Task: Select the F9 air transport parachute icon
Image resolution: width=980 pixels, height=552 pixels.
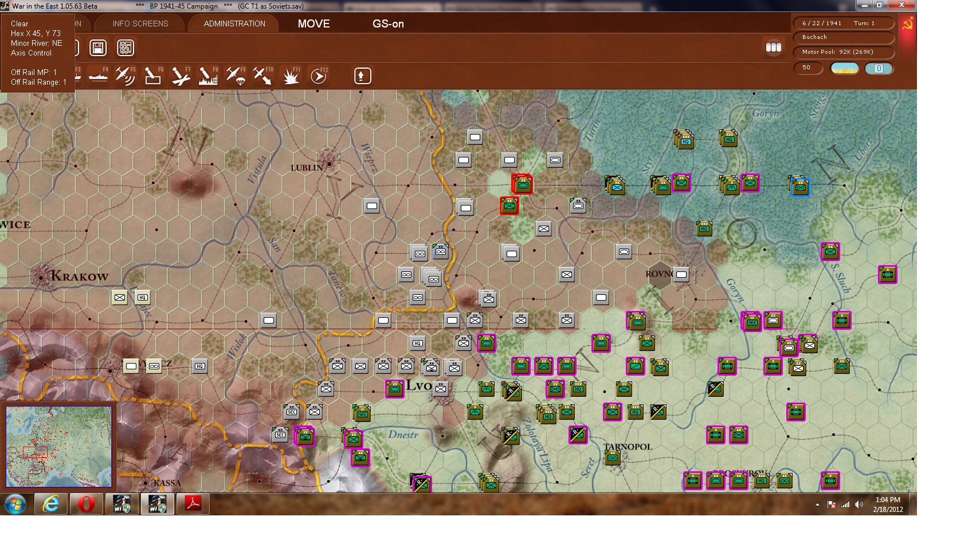Action: [x=236, y=76]
